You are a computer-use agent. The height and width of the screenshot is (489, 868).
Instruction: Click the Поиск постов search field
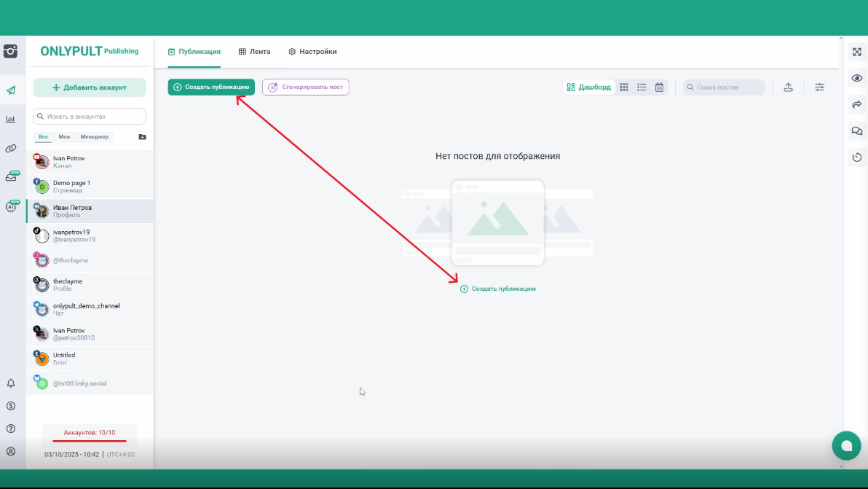point(724,87)
